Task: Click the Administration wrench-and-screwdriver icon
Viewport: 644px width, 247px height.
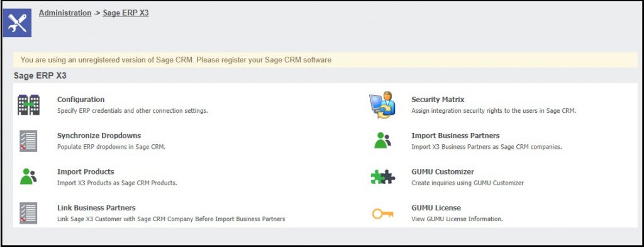Action: point(17,23)
